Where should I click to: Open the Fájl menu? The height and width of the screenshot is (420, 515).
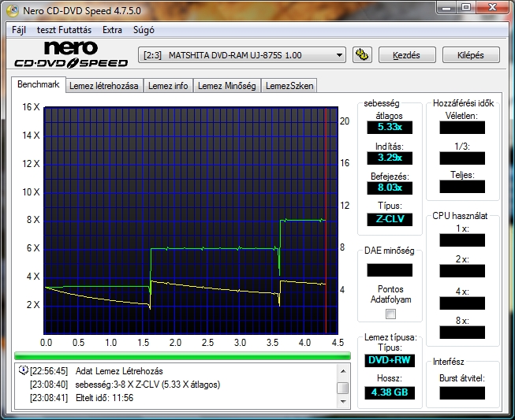tap(19, 30)
